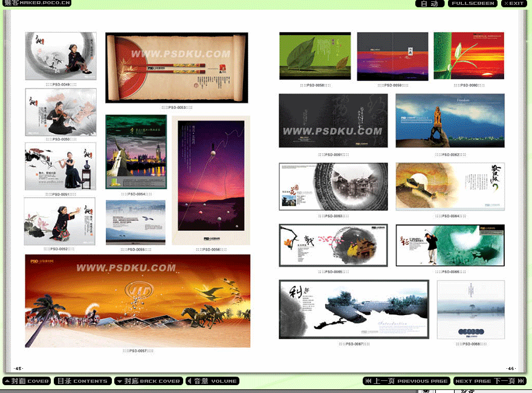Open the 目录 Contents page
Viewport: 532px width, 393px height.
pyautogui.click(x=83, y=381)
